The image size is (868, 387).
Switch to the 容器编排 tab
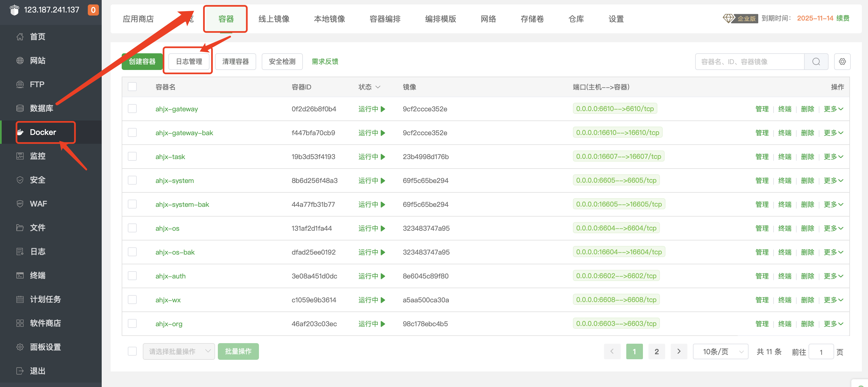click(385, 19)
